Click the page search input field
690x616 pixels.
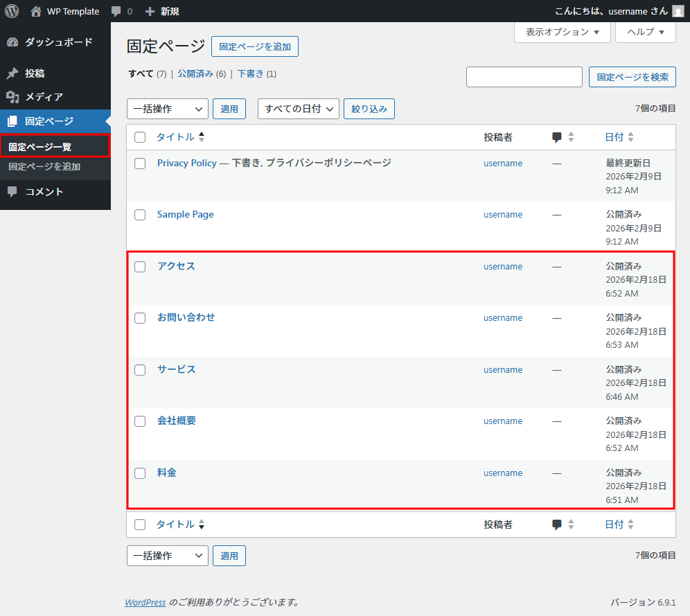pyautogui.click(x=524, y=77)
